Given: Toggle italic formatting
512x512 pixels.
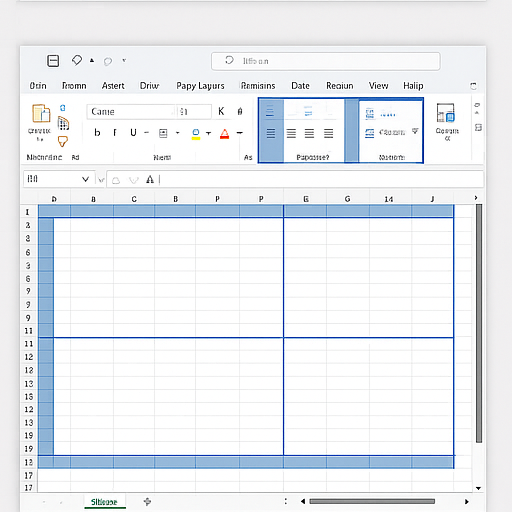Looking at the screenshot, I should point(115,133).
